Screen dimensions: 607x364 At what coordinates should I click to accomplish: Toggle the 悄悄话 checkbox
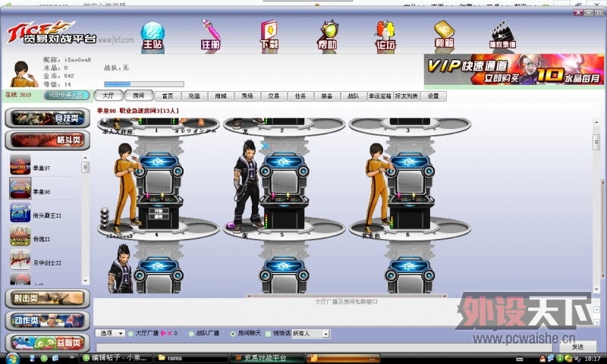pyautogui.click(x=268, y=334)
